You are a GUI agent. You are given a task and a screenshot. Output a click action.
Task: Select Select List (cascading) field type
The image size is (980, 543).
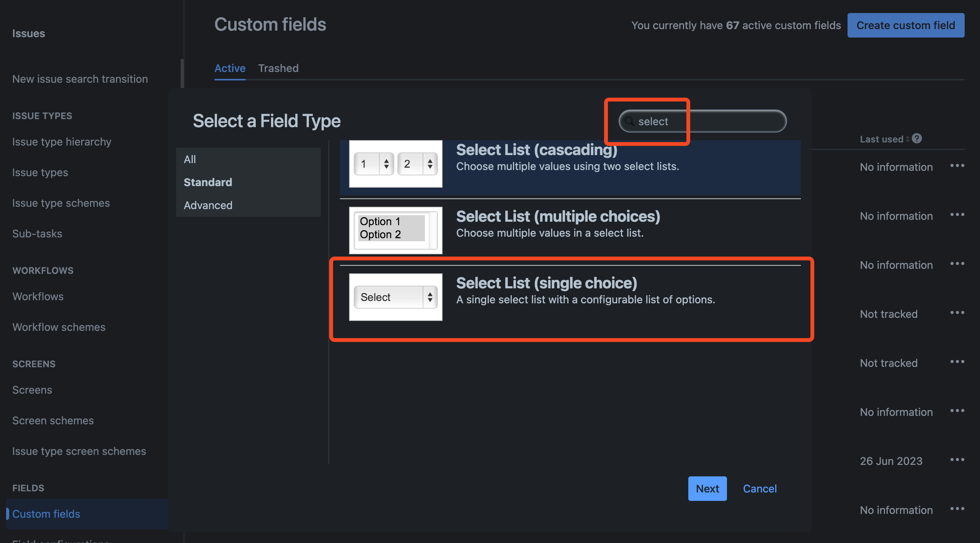(x=570, y=168)
